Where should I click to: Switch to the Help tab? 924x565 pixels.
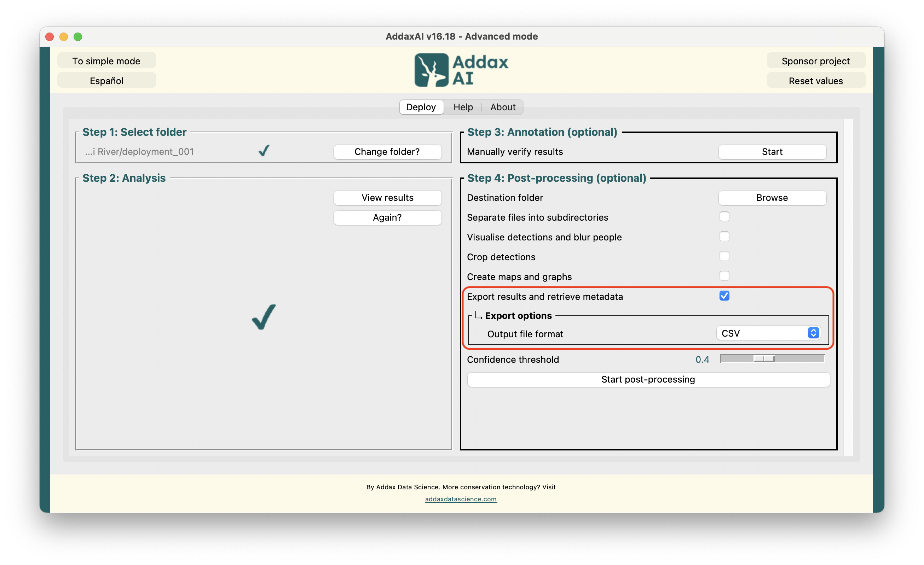click(463, 107)
